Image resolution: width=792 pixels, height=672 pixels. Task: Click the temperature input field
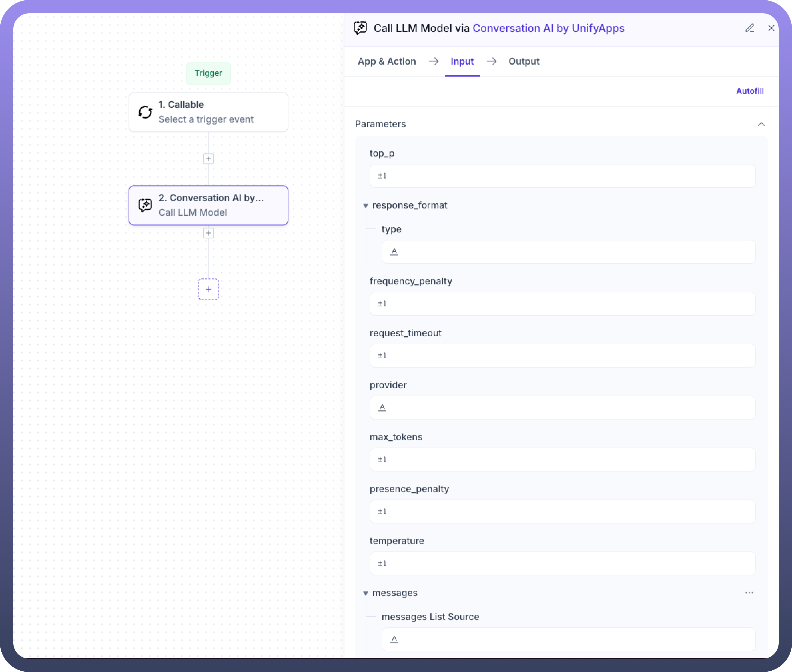click(562, 563)
